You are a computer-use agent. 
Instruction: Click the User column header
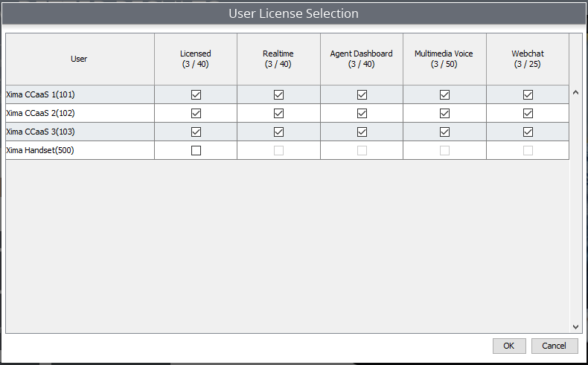point(80,59)
